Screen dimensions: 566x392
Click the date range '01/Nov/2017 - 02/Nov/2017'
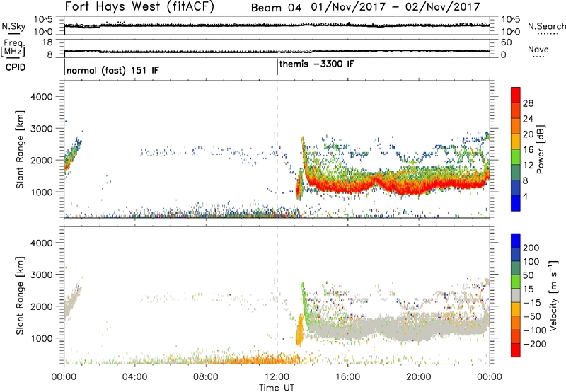tap(395, 7)
